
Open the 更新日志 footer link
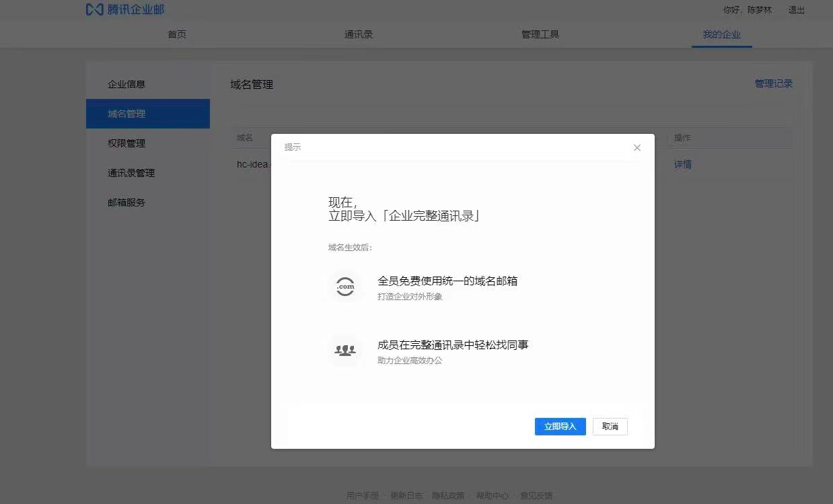click(x=406, y=495)
